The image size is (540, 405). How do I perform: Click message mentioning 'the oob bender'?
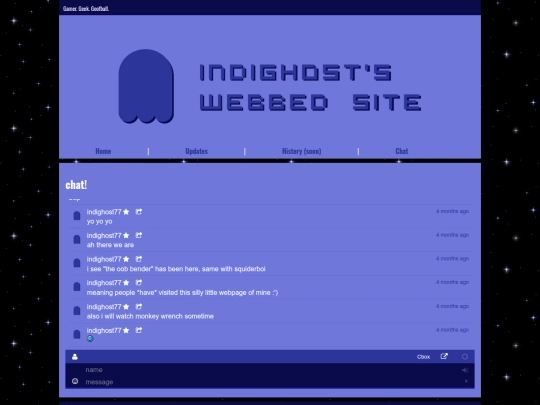point(176,269)
